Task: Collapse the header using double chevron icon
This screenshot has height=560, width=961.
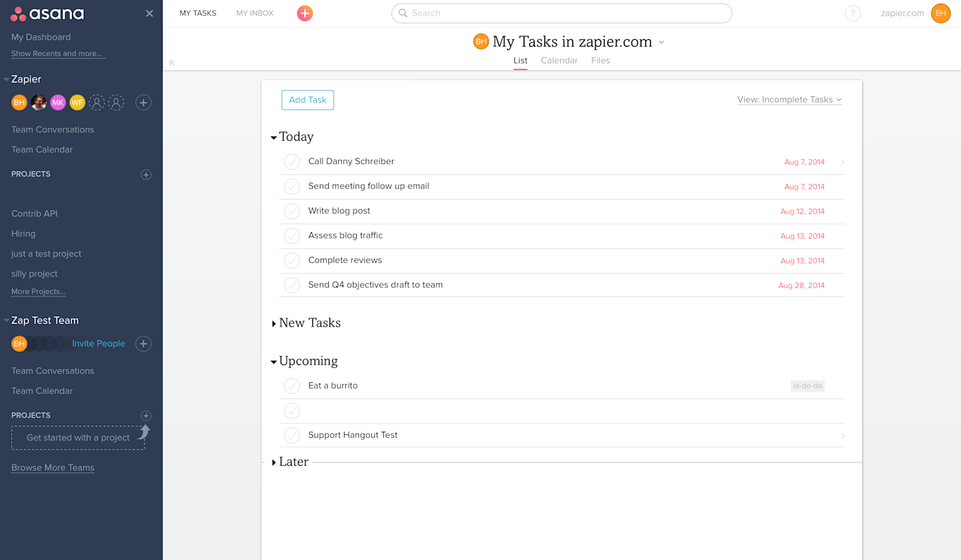Action: pos(172,63)
